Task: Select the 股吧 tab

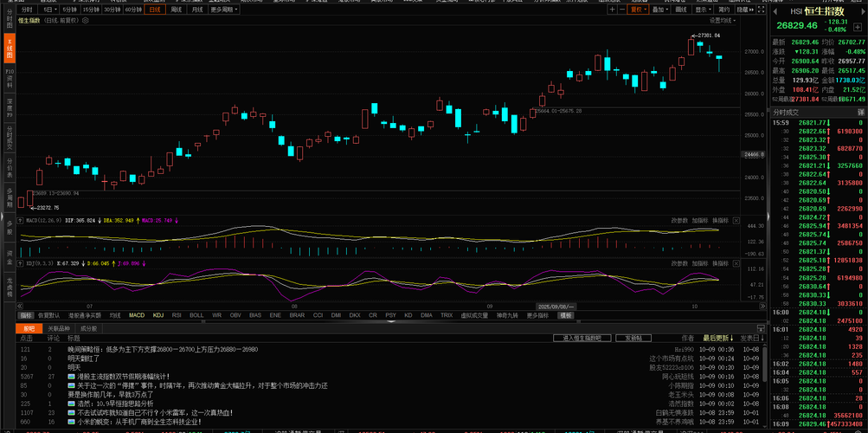Action: 29,328
